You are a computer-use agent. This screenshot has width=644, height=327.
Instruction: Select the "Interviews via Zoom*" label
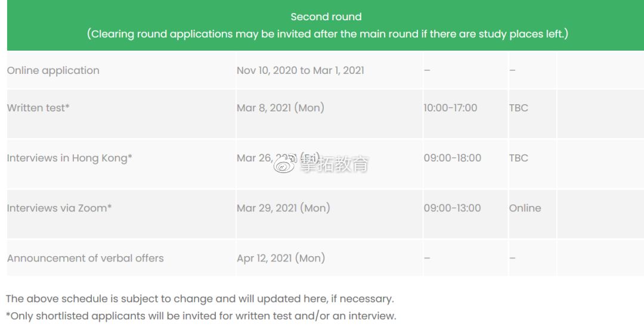pyautogui.click(x=59, y=208)
